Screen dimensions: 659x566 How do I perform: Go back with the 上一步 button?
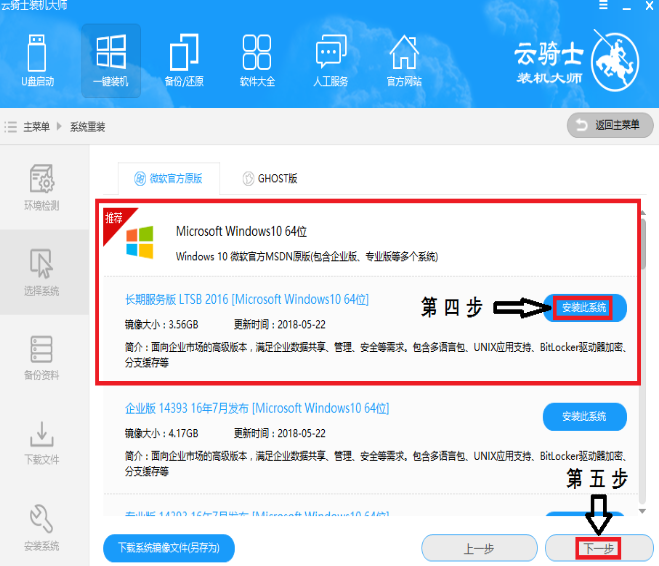[479, 548]
